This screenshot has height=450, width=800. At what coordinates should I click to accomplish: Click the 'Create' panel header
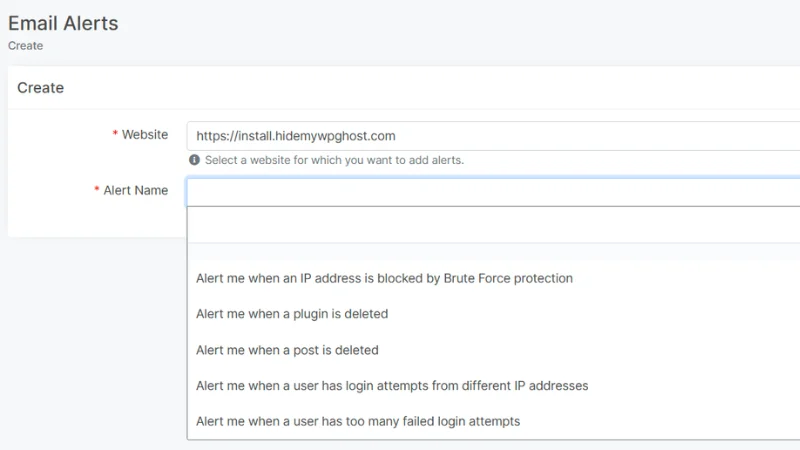point(41,88)
